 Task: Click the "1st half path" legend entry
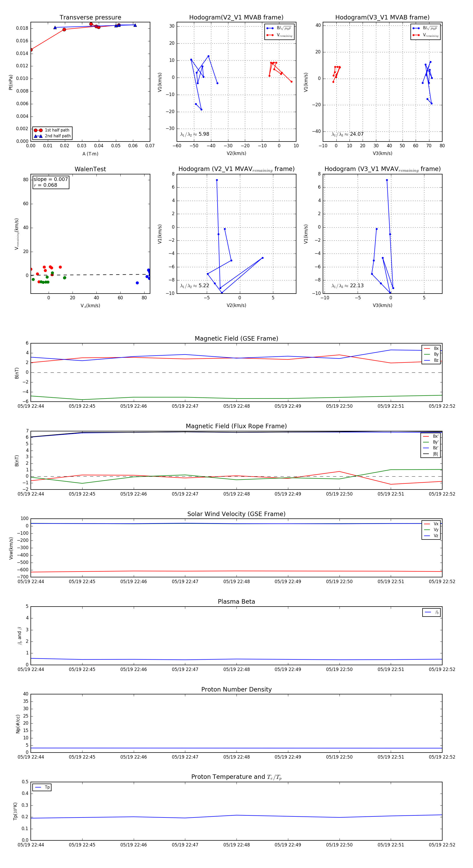click(52, 130)
